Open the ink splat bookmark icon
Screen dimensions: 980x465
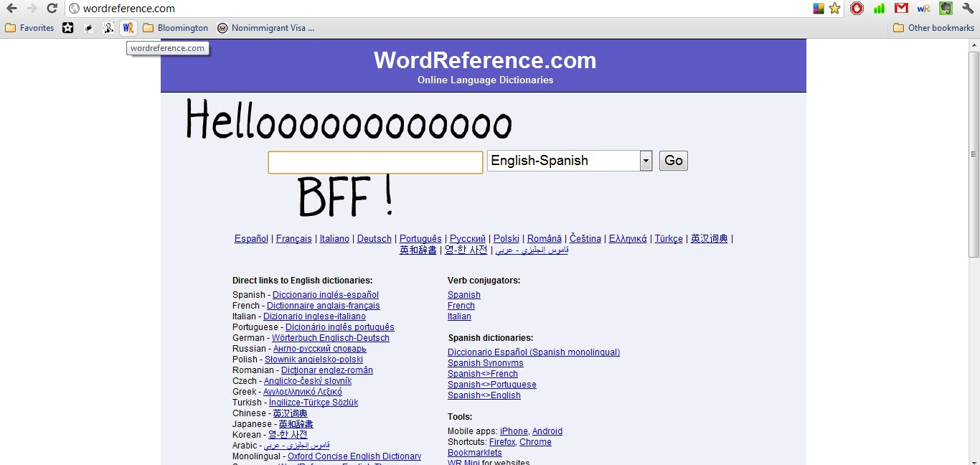88,28
